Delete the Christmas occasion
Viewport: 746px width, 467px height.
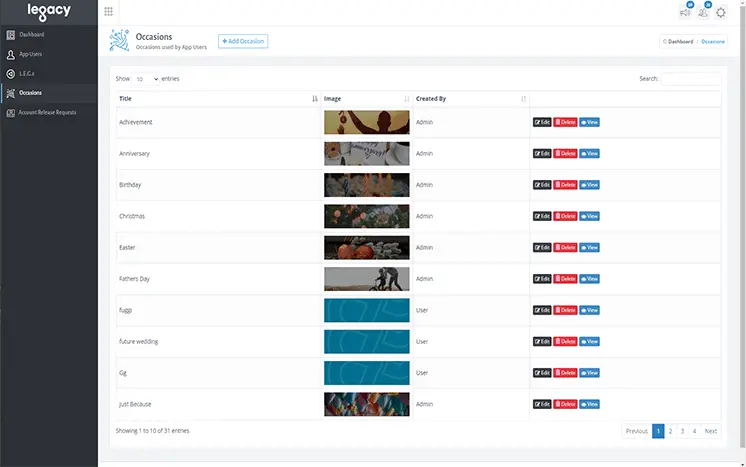click(565, 216)
